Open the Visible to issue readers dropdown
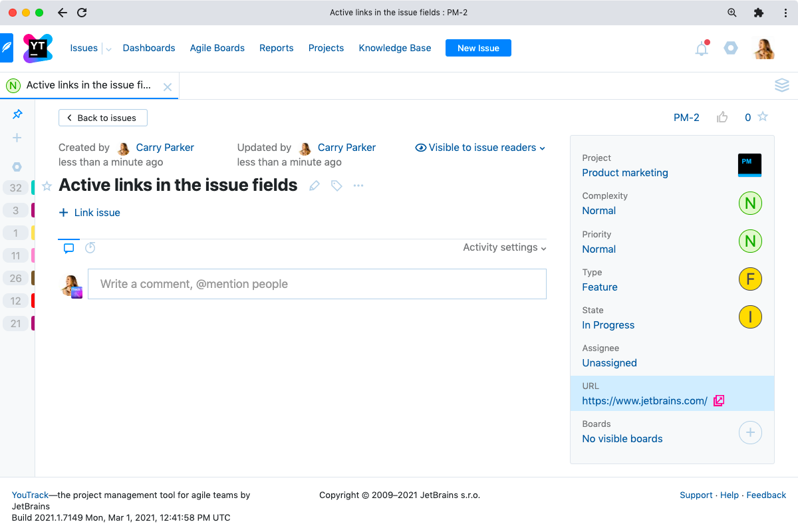Screen dimensions: 798x532 click(x=480, y=148)
